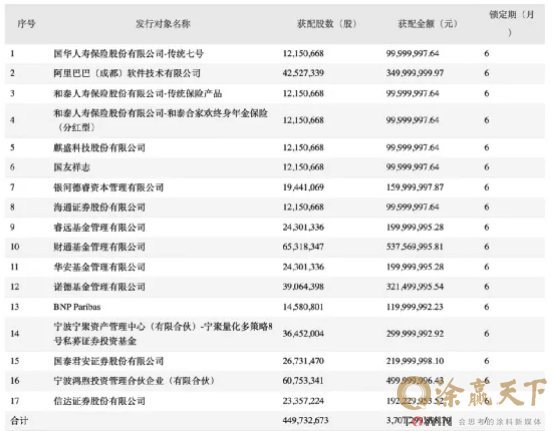Select total share count 449,732,673
This screenshot has width=552, height=431.
pos(305,420)
